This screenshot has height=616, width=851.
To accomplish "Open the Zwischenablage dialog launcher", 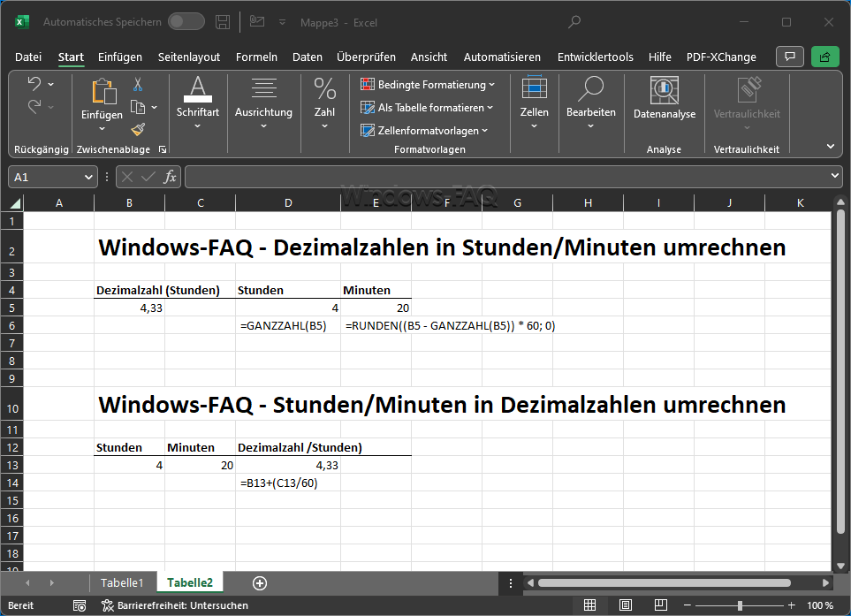I will coord(163,149).
